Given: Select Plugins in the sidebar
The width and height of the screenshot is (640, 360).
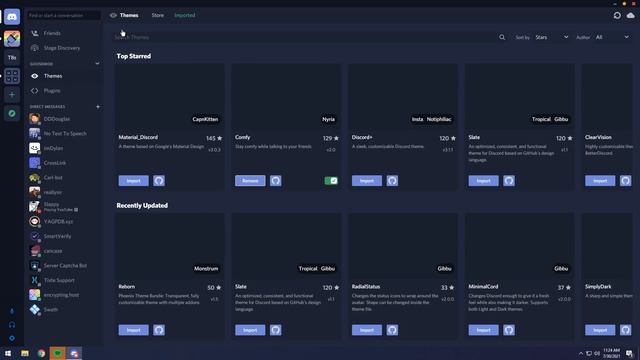Looking at the screenshot, I should coord(64,91).
